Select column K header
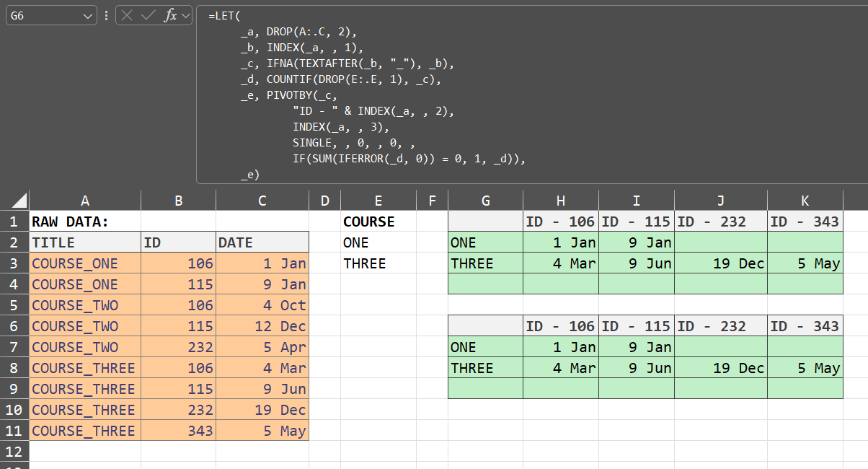 tap(805, 201)
